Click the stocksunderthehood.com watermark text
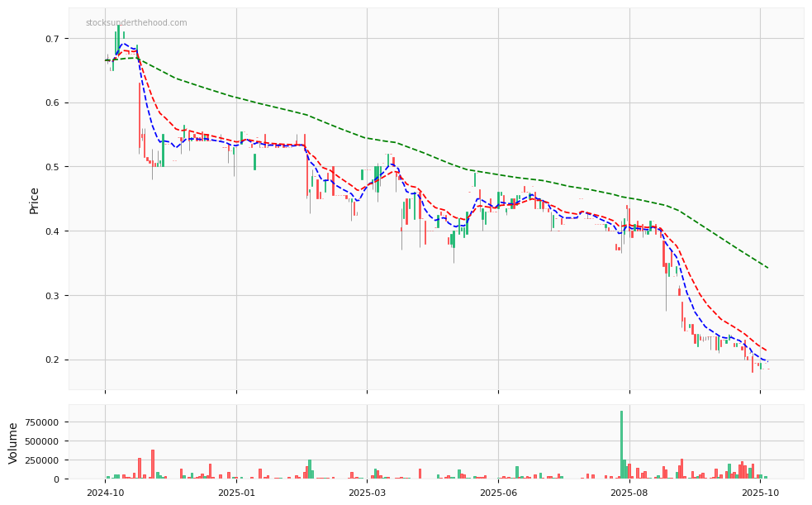The height and width of the screenshot is (505, 812). (136, 23)
